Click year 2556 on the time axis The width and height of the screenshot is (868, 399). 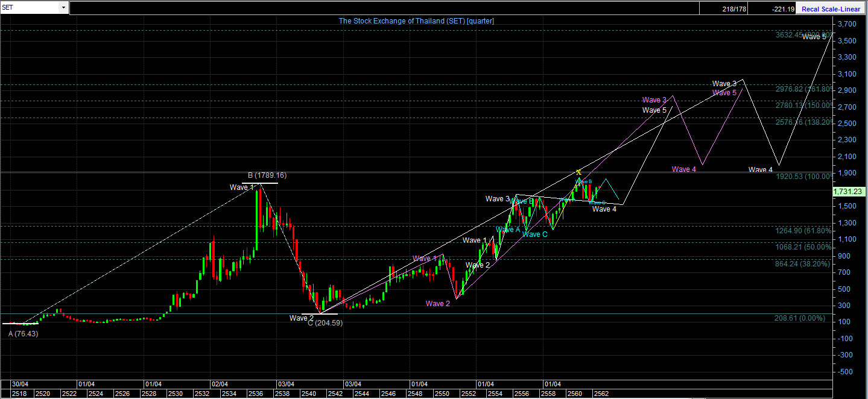point(521,394)
